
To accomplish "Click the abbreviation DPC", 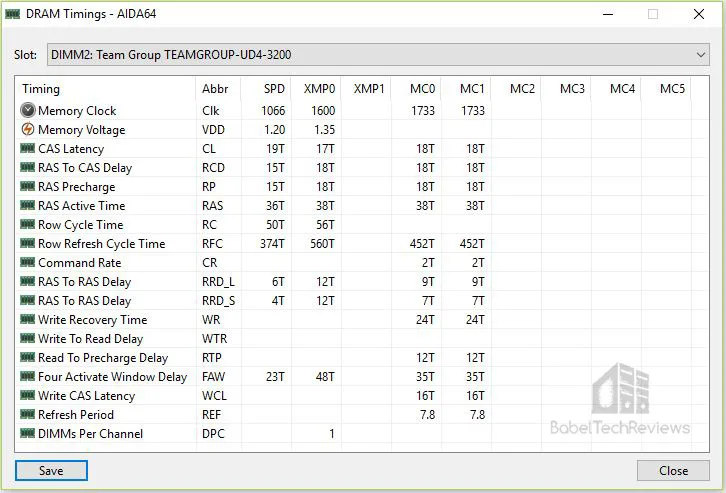I will click(x=213, y=433).
